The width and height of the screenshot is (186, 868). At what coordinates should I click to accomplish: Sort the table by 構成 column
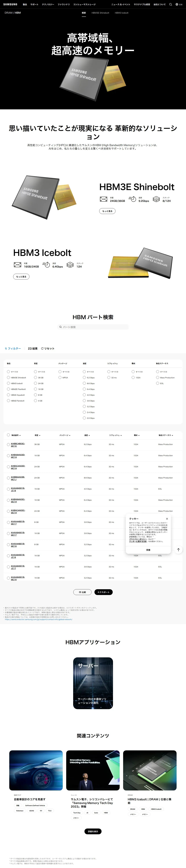pos(137,435)
